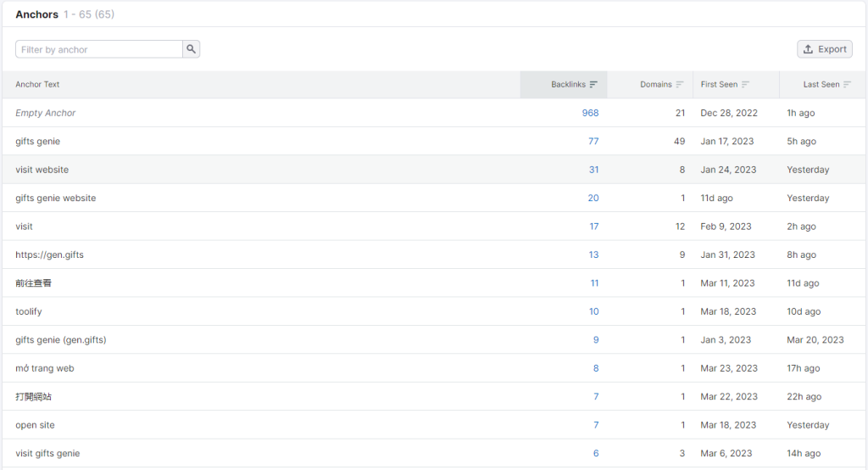The width and height of the screenshot is (868, 470).
Task: Open the 77 backlinks link
Action: coord(593,142)
